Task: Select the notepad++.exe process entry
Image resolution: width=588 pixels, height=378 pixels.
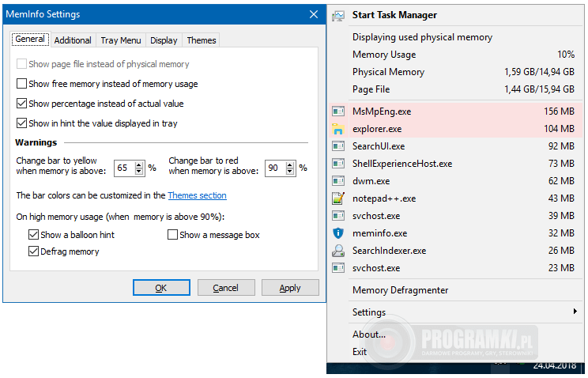Action: coord(456,198)
